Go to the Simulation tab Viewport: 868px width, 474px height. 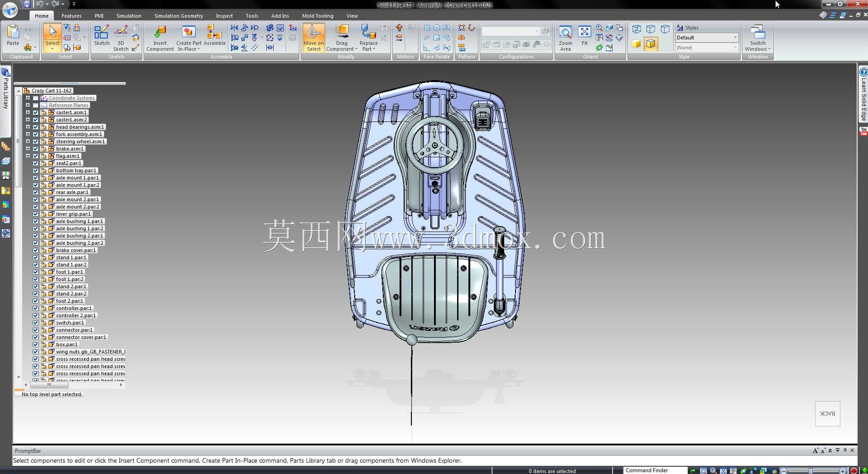tap(129, 16)
